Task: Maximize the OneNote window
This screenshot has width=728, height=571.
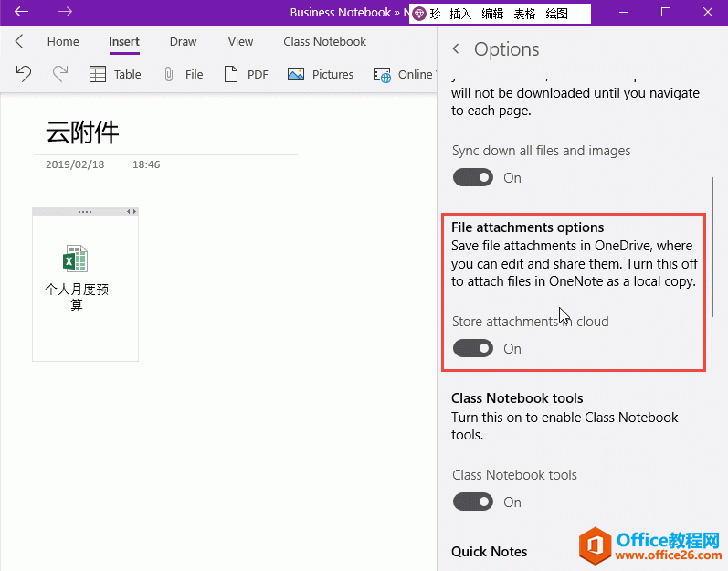Action: tap(665, 12)
